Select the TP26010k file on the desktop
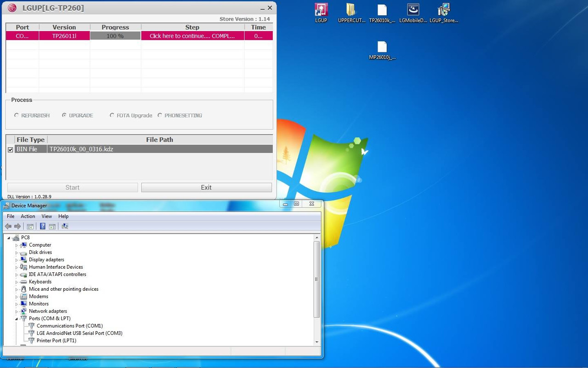This screenshot has height=368, width=588. [x=382, y=13]
